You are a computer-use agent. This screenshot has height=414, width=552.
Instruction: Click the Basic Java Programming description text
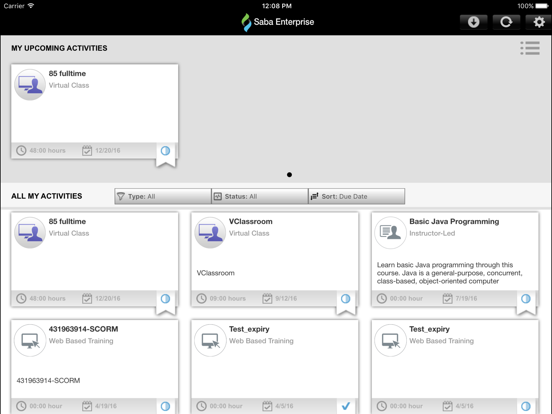[450, 273]
